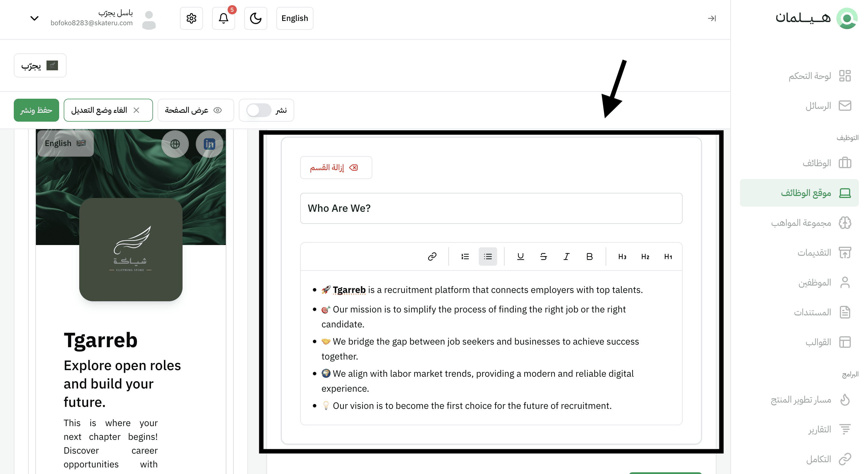Click the Who Are We? title field
The image size is (868, 474).
pos(491,208)
